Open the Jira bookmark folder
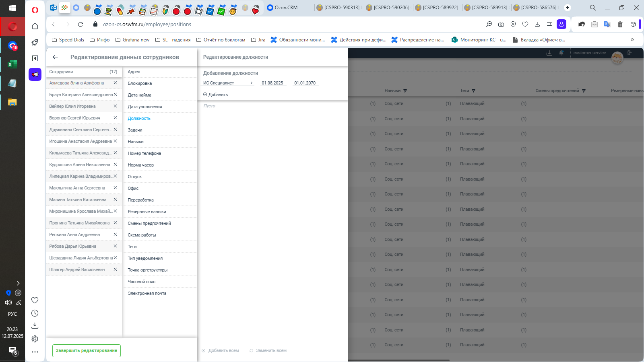Image resolution: width=644 pixels, height=362 pixels. click(258, 40)
